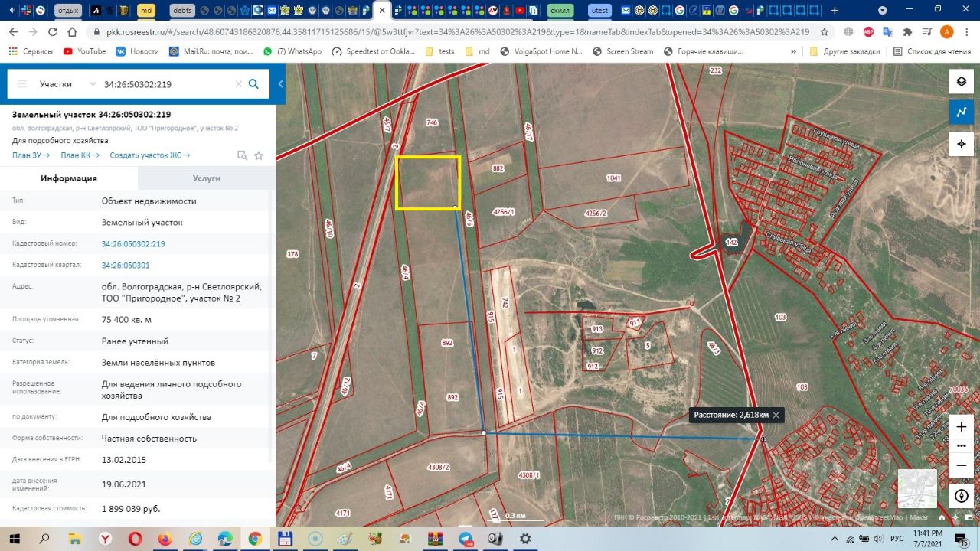Go back in browser
Screen dimensions: 980x551
13,31
